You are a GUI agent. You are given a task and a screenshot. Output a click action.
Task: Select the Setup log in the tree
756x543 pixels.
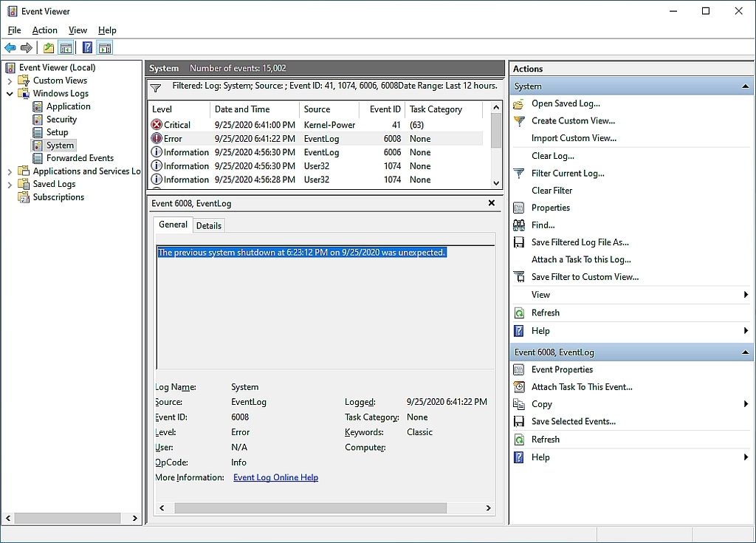(x=57, y=132)
